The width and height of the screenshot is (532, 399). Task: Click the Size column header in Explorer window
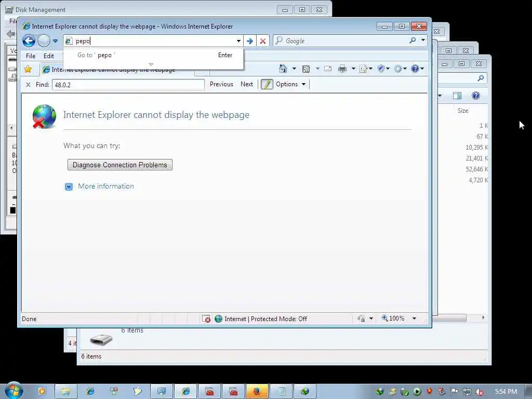(463, 111)
